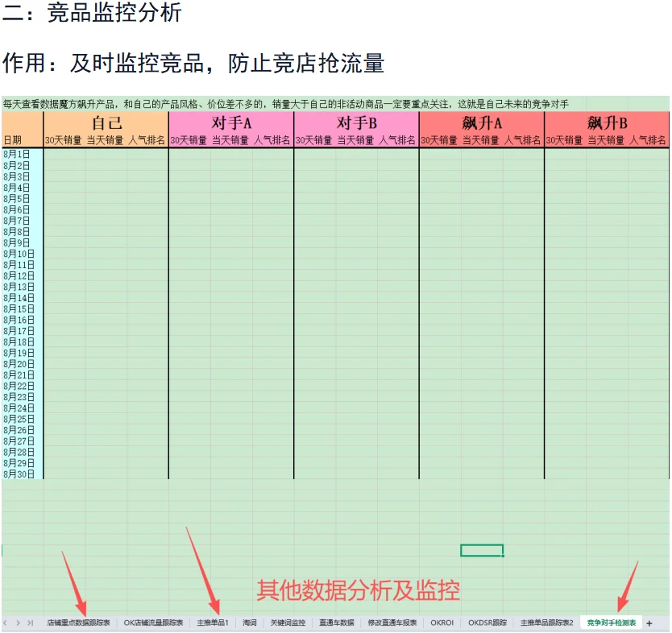The height and width of the screenshot is (633, 672).
Task: Select the 8月29日 date cell
Action: (x=23, y=463)
